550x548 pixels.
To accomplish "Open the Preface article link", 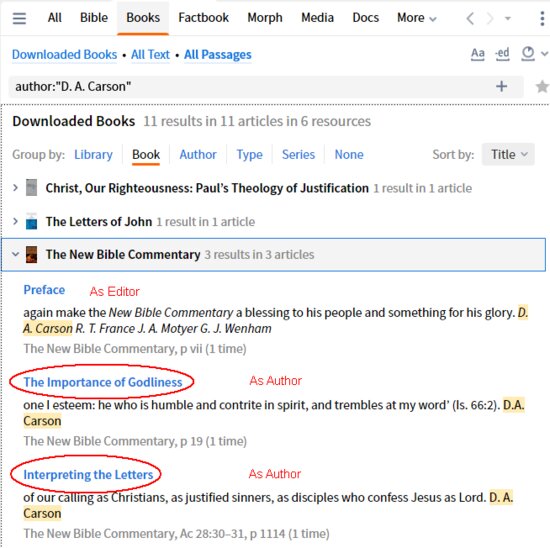I will (44, 290).
